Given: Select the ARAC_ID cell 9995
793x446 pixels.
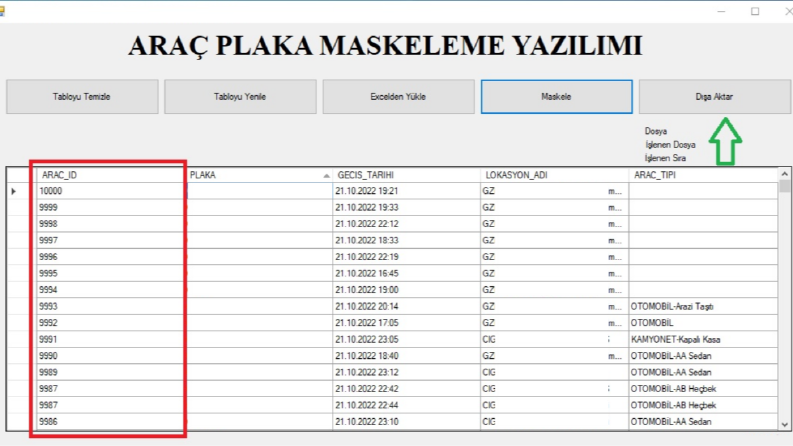Looking at the screenshot, I should point(112,274).
